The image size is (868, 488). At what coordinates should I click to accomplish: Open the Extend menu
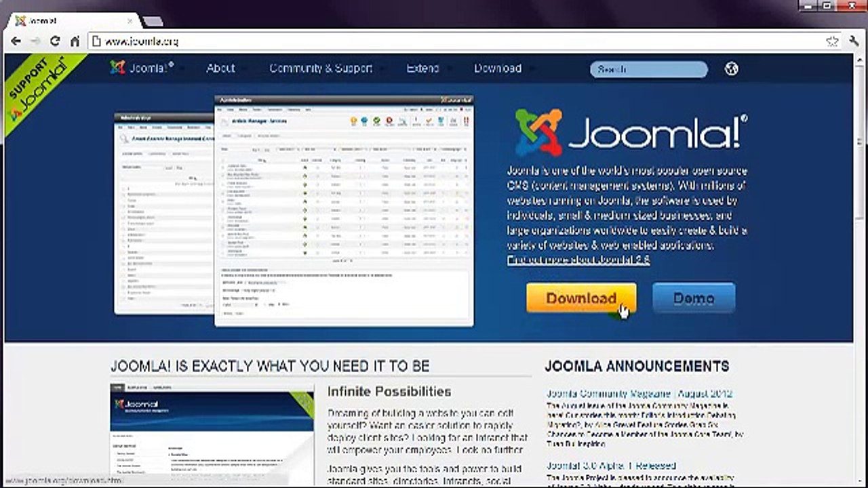click(422, 68)
